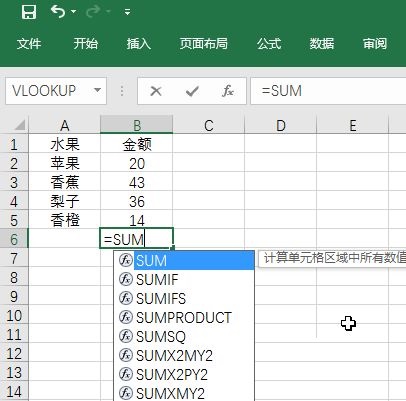Click the Select All corner triangle
Image resolution: width=406 pixels, height=401 pixels.
[x=20, y=125]
